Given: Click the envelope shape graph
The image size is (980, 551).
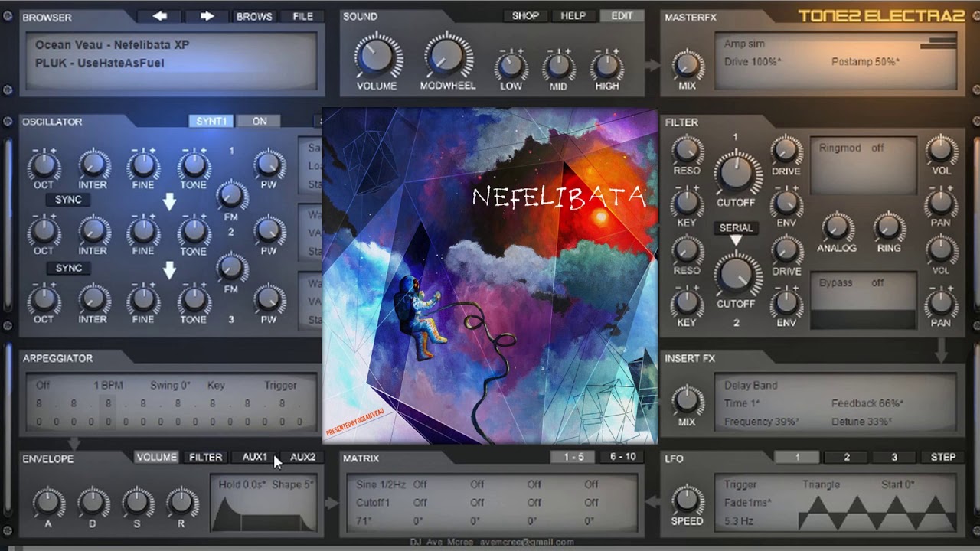Looking at the screenshot, I should (x=264, y=509).
